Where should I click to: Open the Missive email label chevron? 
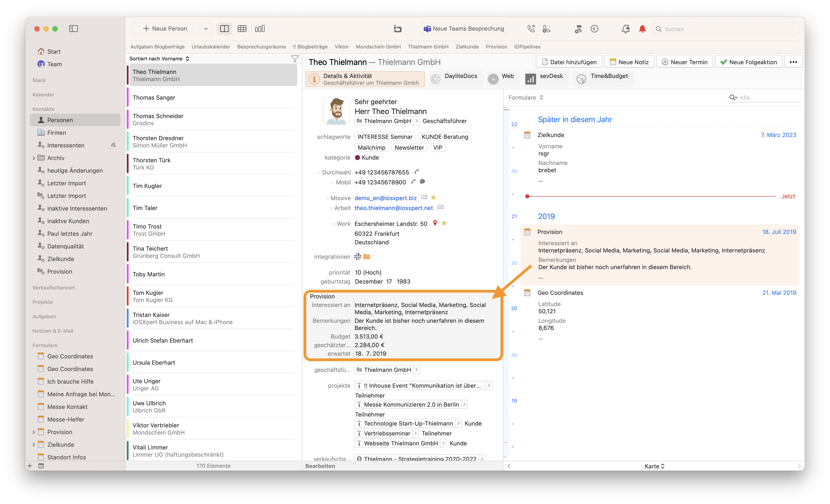[327, 198]
